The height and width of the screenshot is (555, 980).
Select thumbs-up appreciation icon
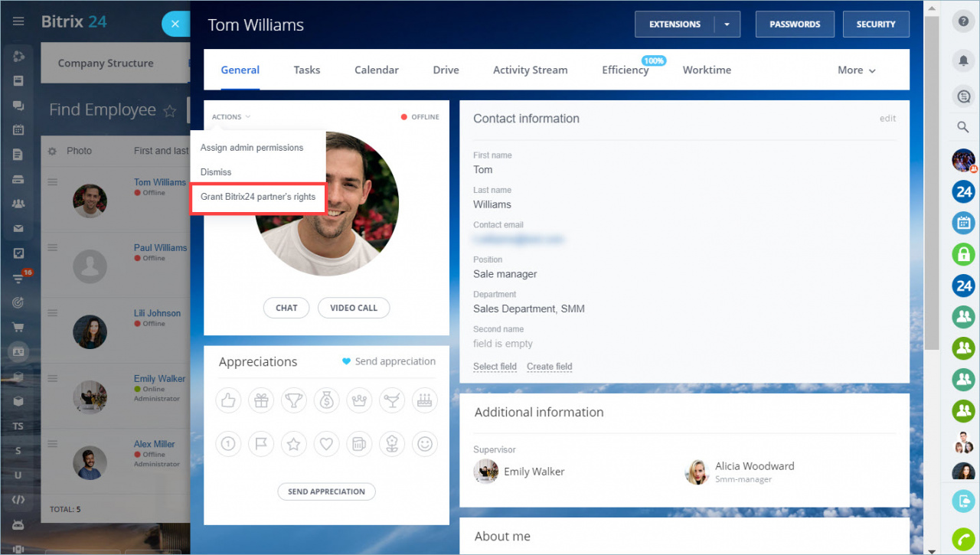(x=228, y=400)
